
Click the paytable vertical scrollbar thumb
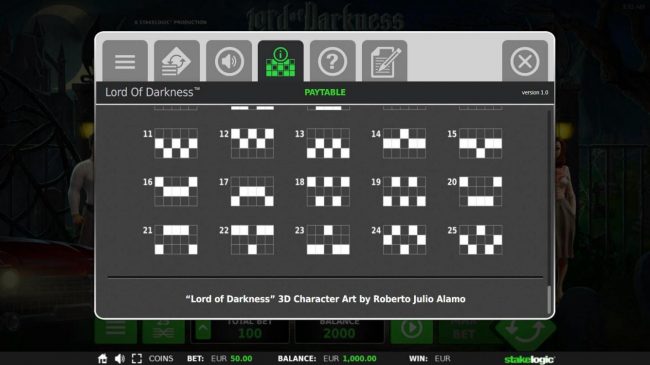tap(549, 299)
